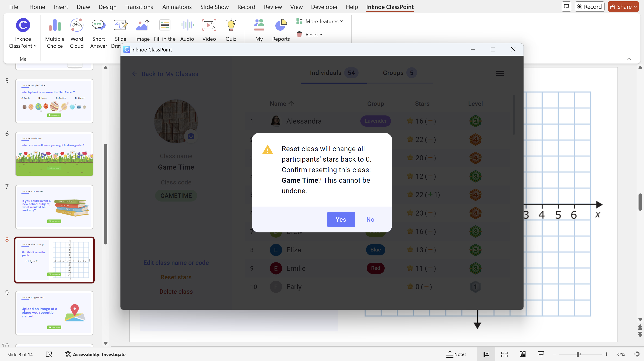Open the Developer tab

tap(324, 7)
